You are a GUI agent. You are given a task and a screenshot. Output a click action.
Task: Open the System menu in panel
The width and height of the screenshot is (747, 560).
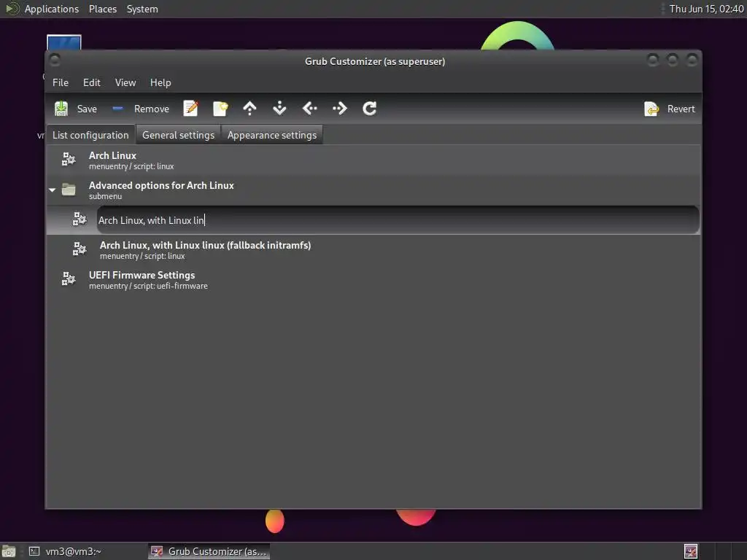[142, 9]
